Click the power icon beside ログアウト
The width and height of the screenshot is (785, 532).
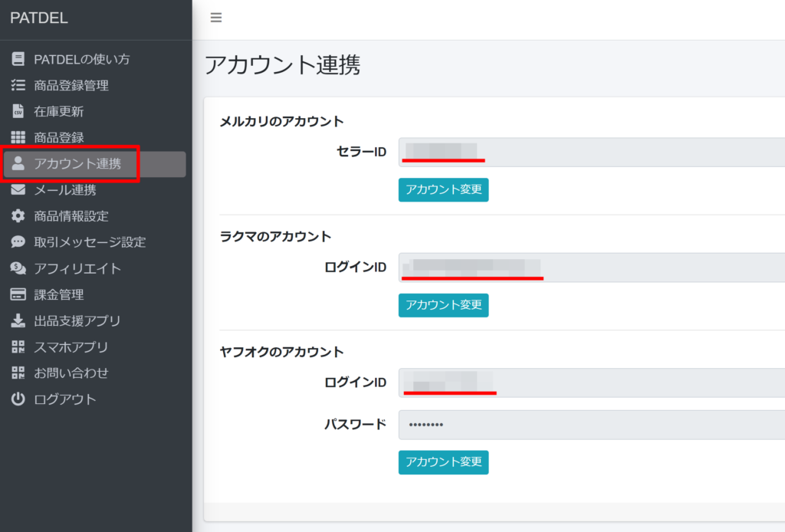coord(18,399)
